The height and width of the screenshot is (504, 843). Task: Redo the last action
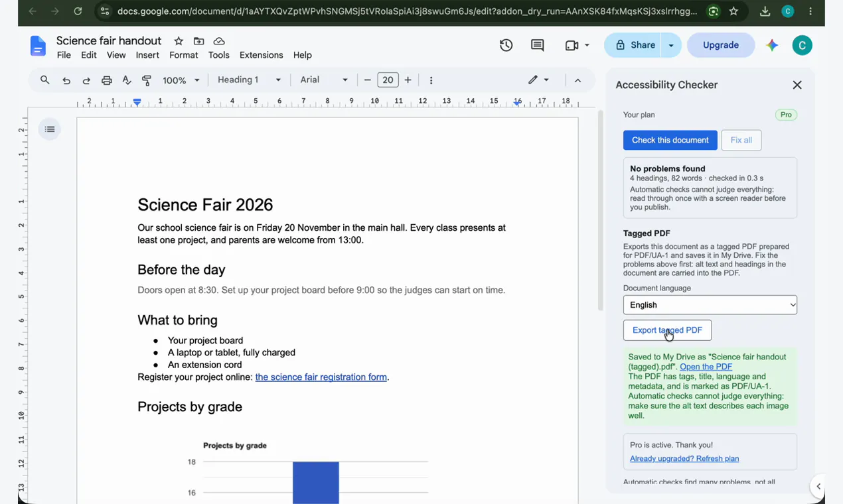86,80
